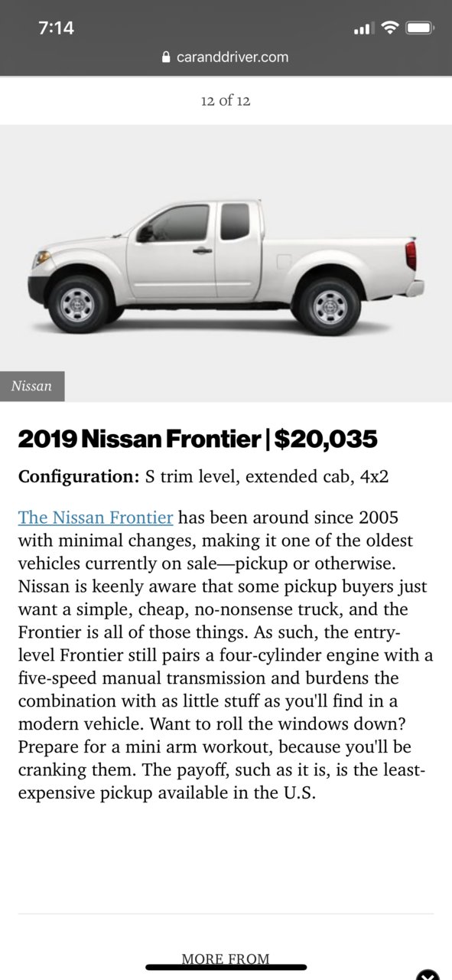Tap the battery indicator icon
The width and height of the screenshot is (452, 980).
coord(421,28)
